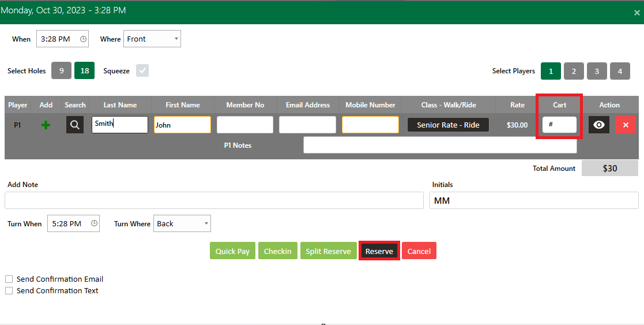Click the Mobile Number input field
Viewport: 644px width, 325px height.
click(370, 125)
